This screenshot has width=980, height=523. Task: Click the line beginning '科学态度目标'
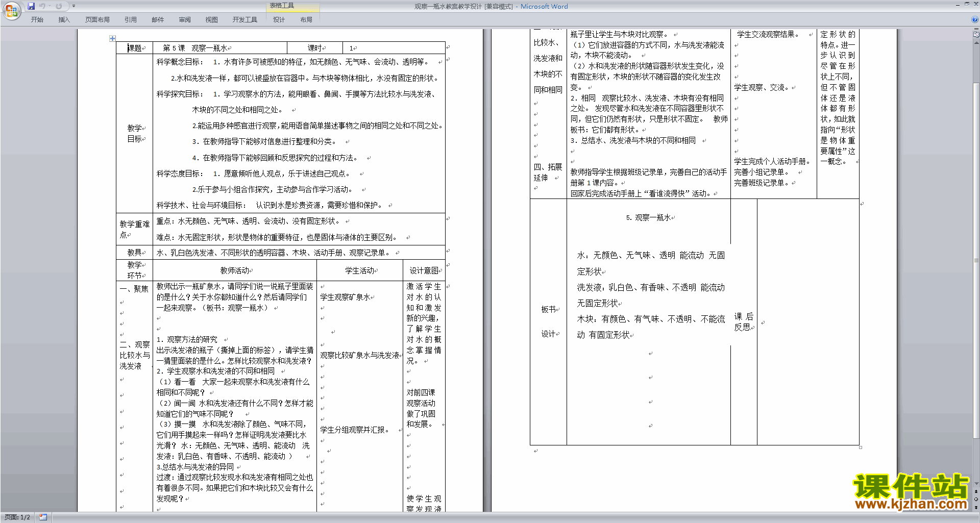(x=255, y=173)
